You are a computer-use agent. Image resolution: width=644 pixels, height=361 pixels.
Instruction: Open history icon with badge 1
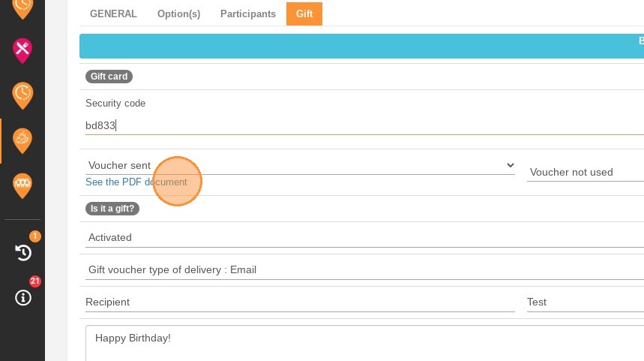tap(23, 252)
